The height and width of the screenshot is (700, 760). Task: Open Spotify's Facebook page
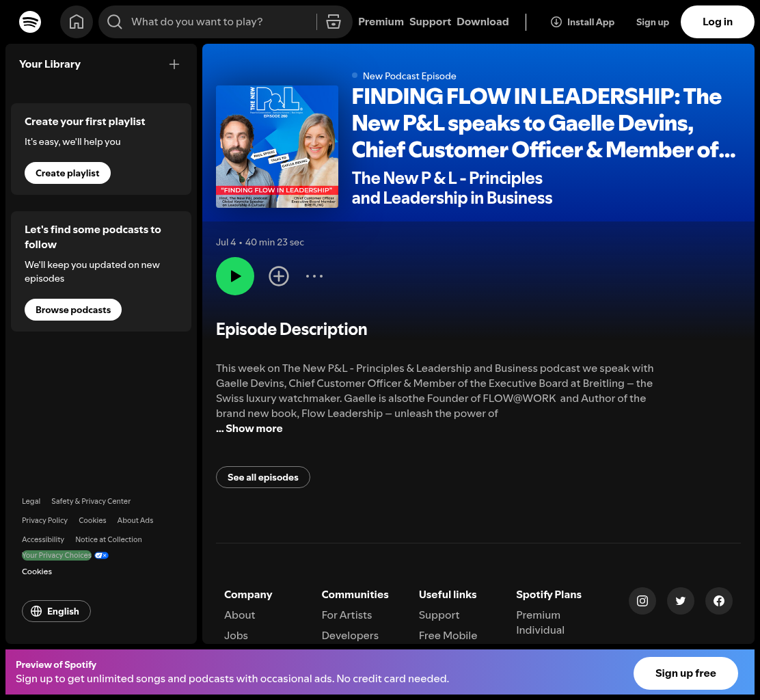pos(719,601)
